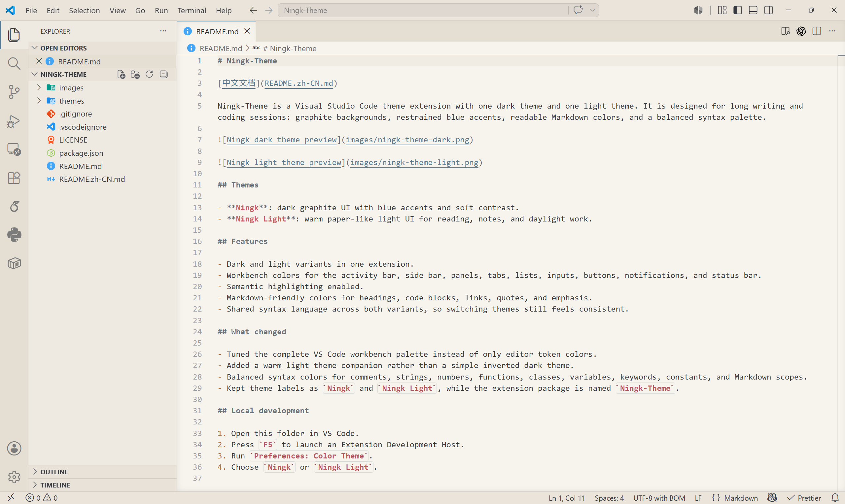
Task: Click the Copilot status icon in status bar
Action: pos(772,498)
